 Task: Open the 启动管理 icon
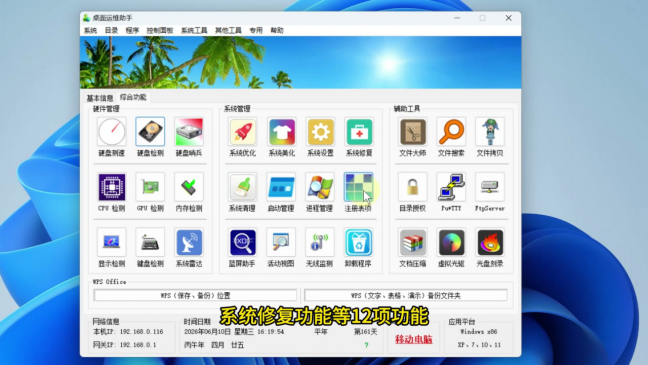pos(281,187)
